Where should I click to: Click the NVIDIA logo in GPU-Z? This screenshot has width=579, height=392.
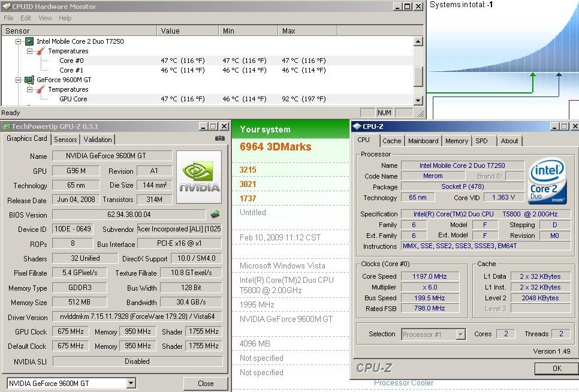[x=199, y=177]
